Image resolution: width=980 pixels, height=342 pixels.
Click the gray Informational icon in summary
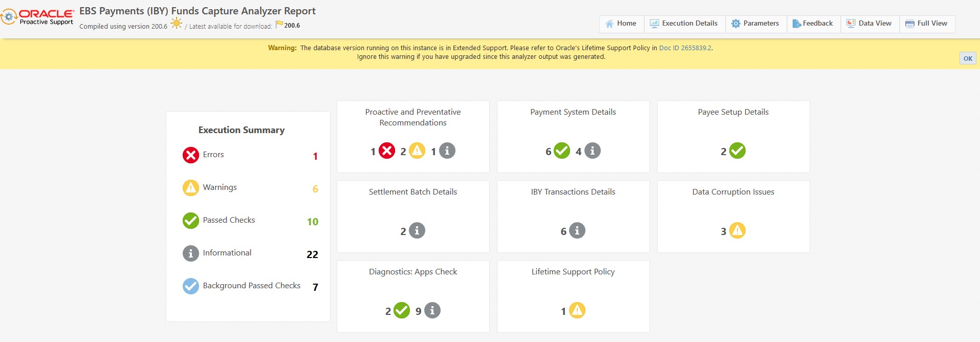coord(191,253)
